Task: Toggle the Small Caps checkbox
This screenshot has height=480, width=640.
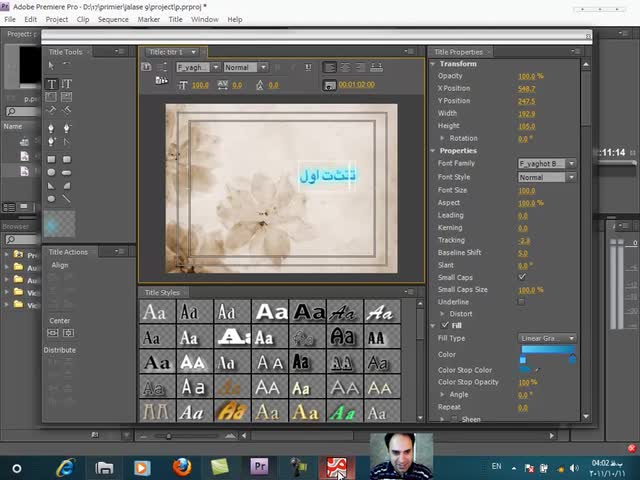Action: pos(522,277)
